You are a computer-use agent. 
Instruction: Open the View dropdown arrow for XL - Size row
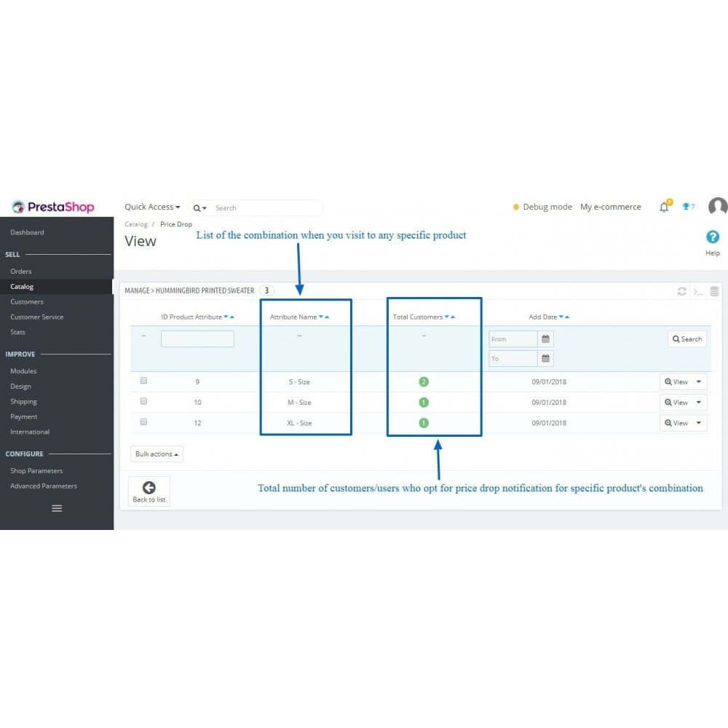[699, 423]
